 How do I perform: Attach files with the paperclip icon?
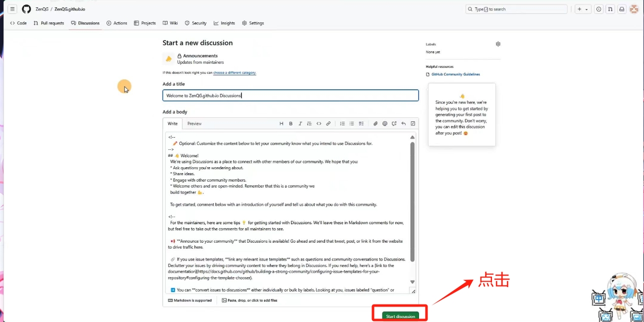[x=375, y=124]
